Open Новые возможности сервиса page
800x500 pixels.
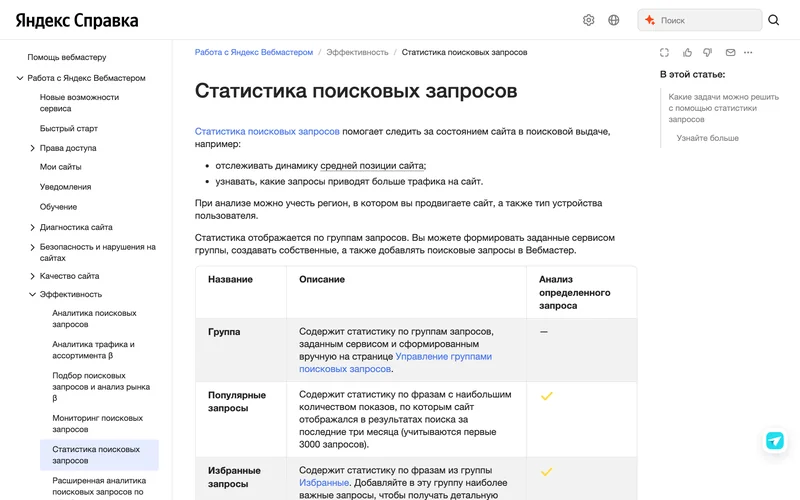[x=79, y=103]
